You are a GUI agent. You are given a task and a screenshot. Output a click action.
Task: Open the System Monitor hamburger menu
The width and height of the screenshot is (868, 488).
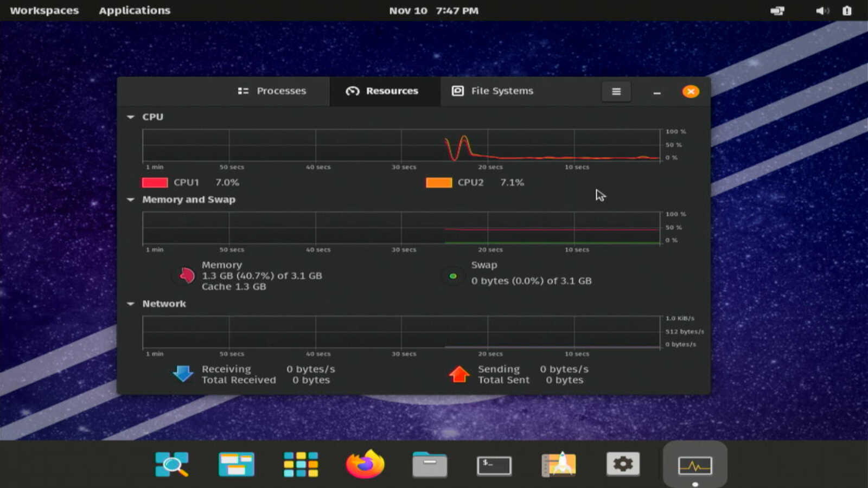click(x=616, y=92)
